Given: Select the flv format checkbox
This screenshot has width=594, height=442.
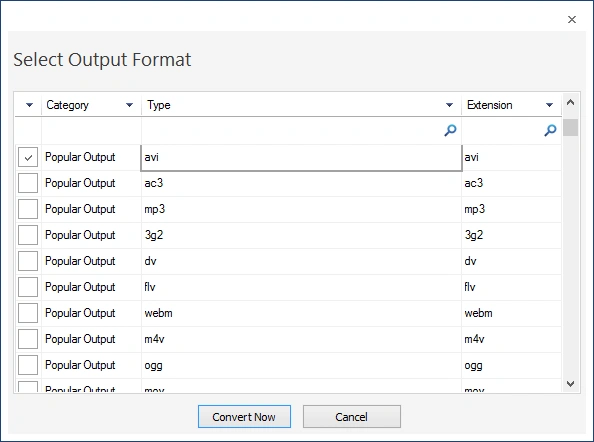Looking at the screenshot, I should [x=28, y=287].
